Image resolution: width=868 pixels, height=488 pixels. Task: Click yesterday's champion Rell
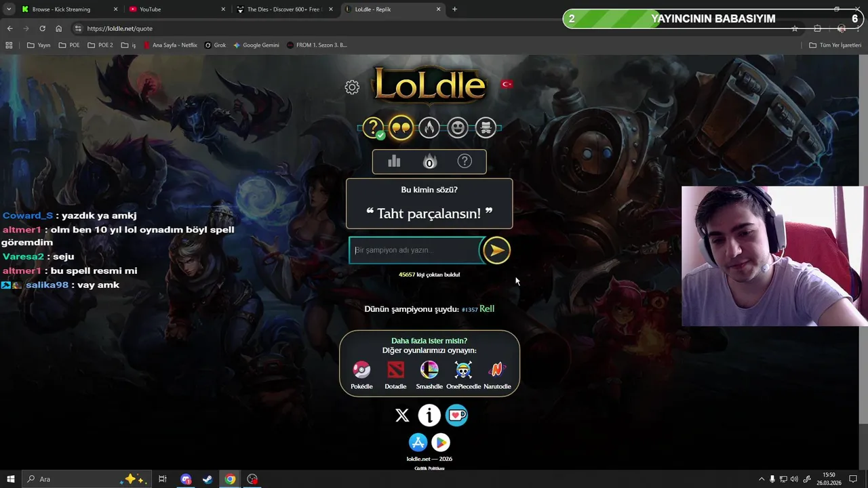tap(487, 309)
